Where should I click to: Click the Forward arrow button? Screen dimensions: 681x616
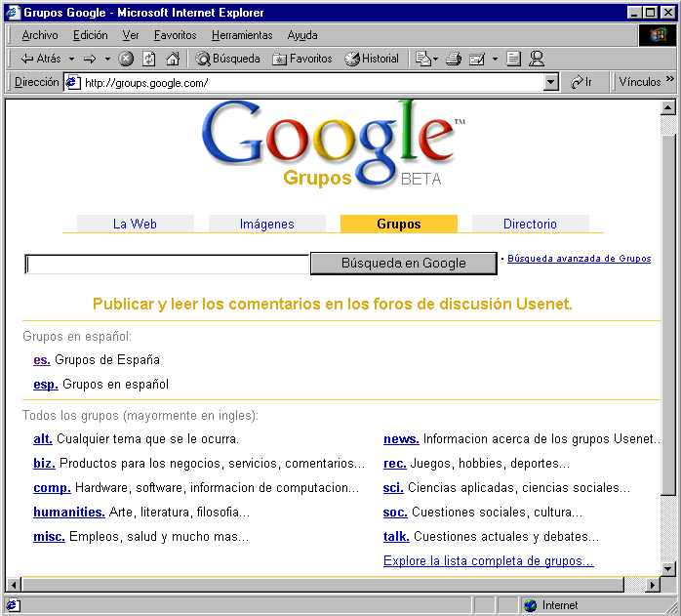[x=90, y=59]
